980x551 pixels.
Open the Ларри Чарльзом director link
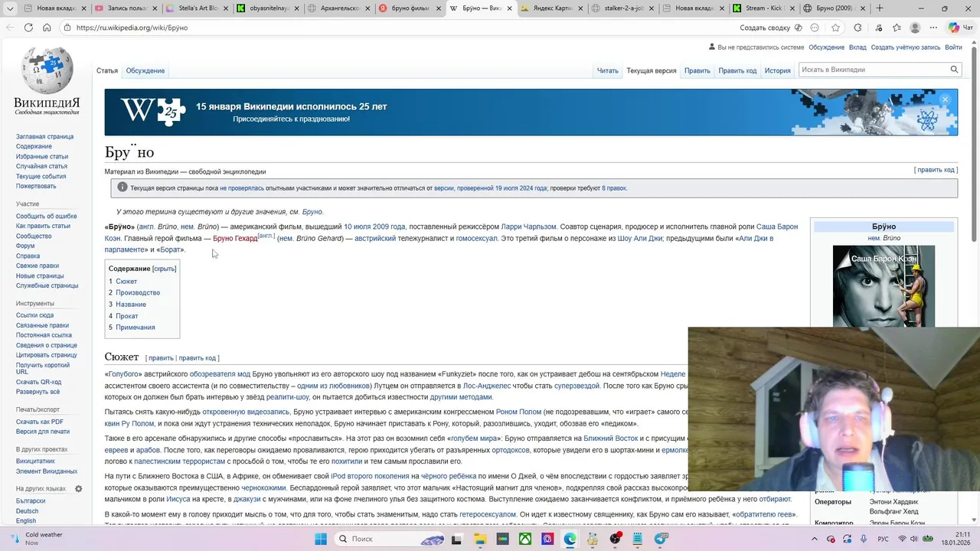(529, 227)
